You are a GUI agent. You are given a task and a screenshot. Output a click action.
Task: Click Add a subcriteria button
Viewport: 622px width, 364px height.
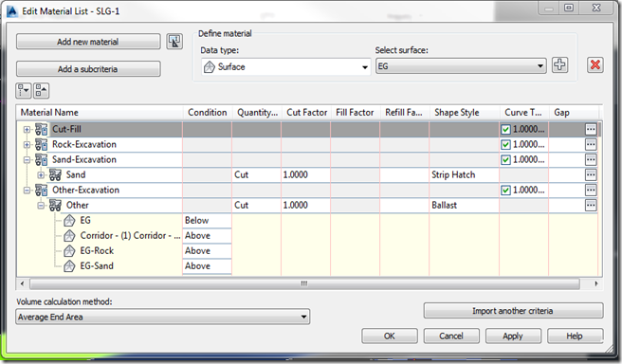point(88,69)
